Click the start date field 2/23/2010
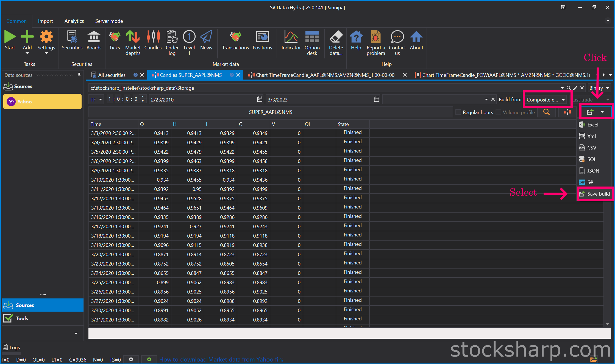The image size is (615, 364). (x=203, y=100)
